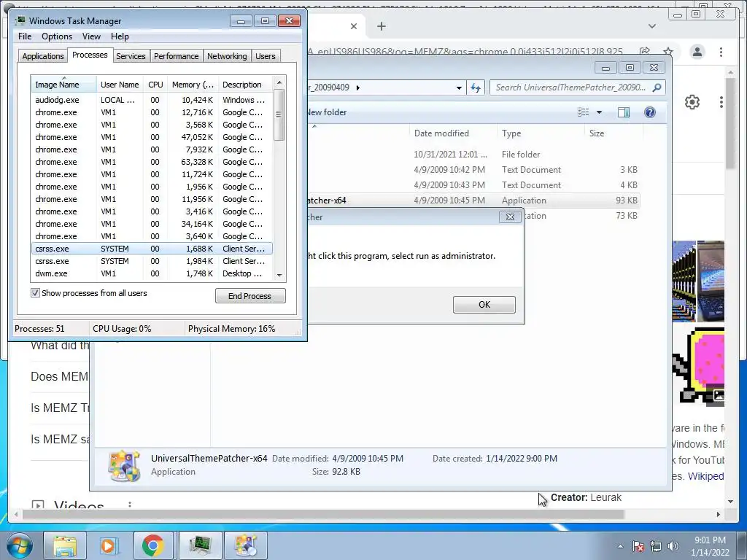
Task: Open Task Manager Help menu
Action: click(120, 36)
